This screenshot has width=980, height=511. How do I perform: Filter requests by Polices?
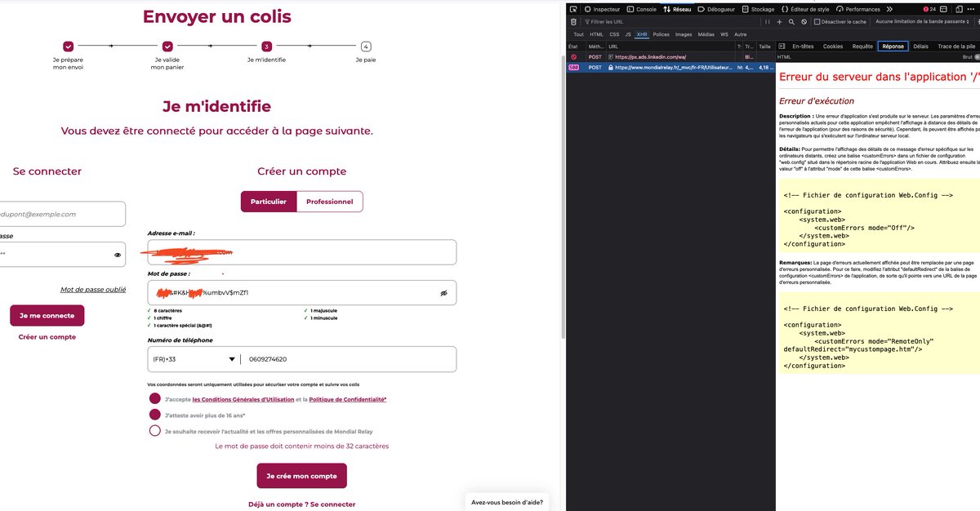(x=661, y=34)
